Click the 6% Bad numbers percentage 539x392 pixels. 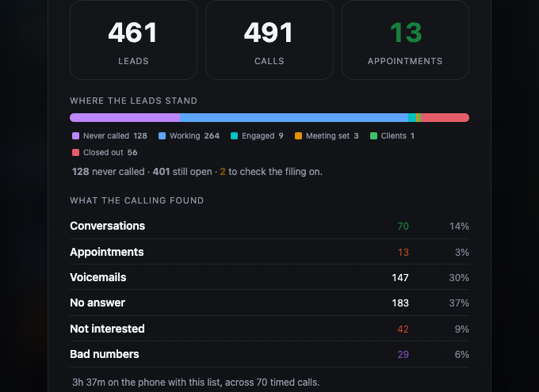(x=461, y=355)
